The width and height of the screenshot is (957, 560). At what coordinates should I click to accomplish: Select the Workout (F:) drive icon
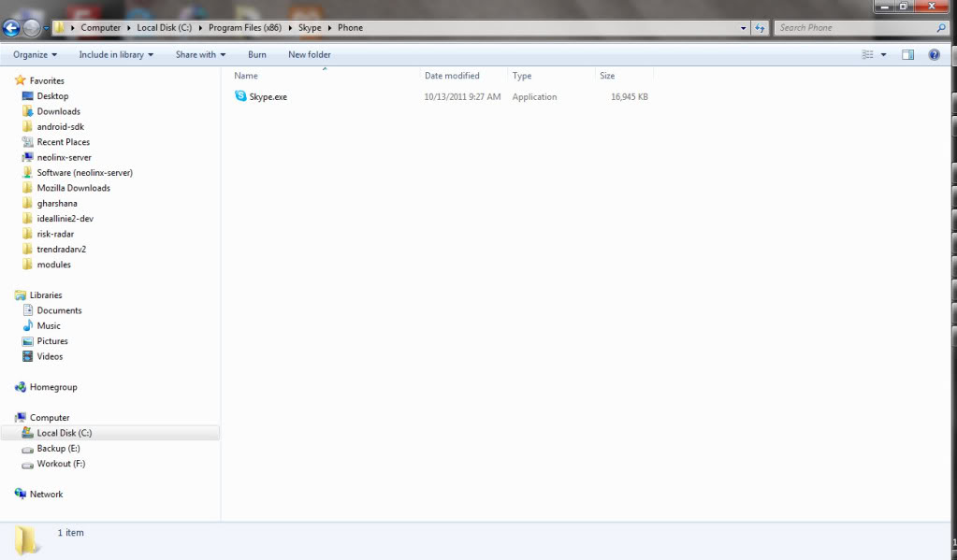[x=27, y=465]
